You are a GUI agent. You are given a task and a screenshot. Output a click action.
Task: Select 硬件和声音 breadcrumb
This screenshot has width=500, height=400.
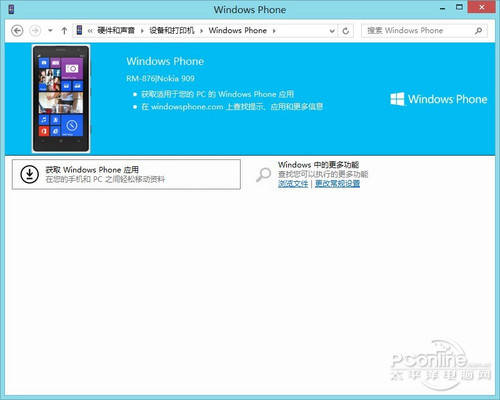tap(116, 31)
